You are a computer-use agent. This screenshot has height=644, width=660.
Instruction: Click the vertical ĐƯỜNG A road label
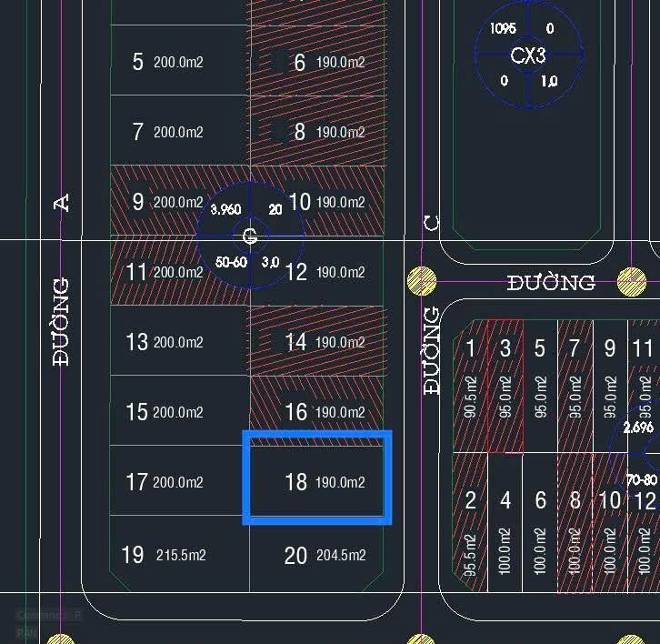click(62, 282)
